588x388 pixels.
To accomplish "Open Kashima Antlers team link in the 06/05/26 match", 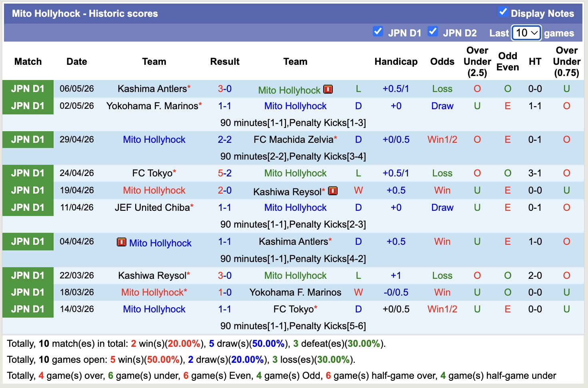I will click(x=152, y=89).
